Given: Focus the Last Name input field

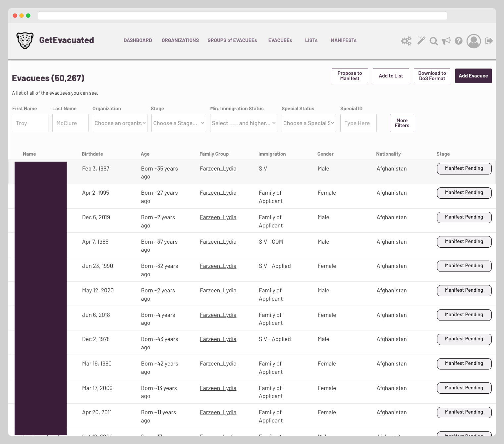Looking at the screenshot, I should (71, 123).
